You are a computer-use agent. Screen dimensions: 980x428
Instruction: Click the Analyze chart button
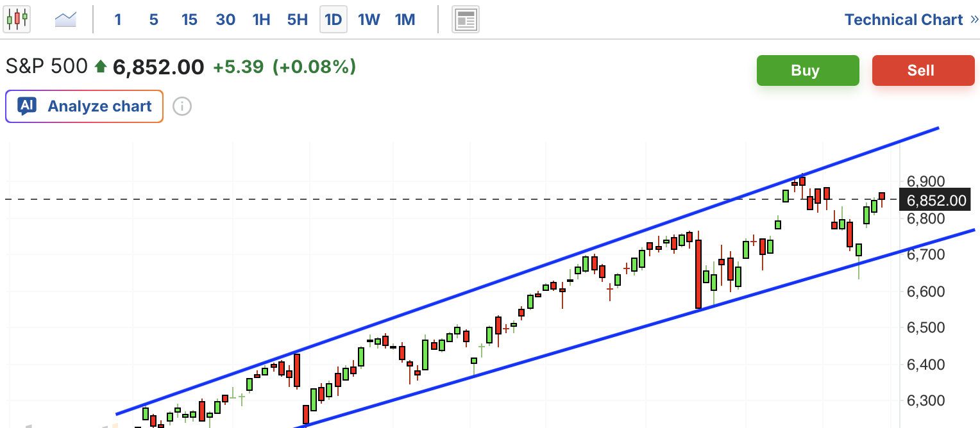[84, 106]
